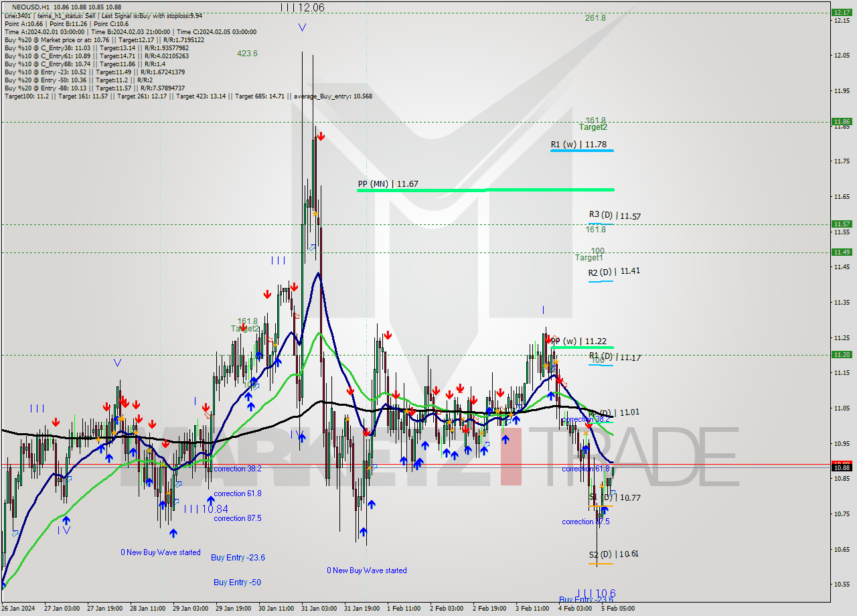Click the 'R1 (D) | 11.17' label
Screen dimensions: 857x616
pos(615,357)
